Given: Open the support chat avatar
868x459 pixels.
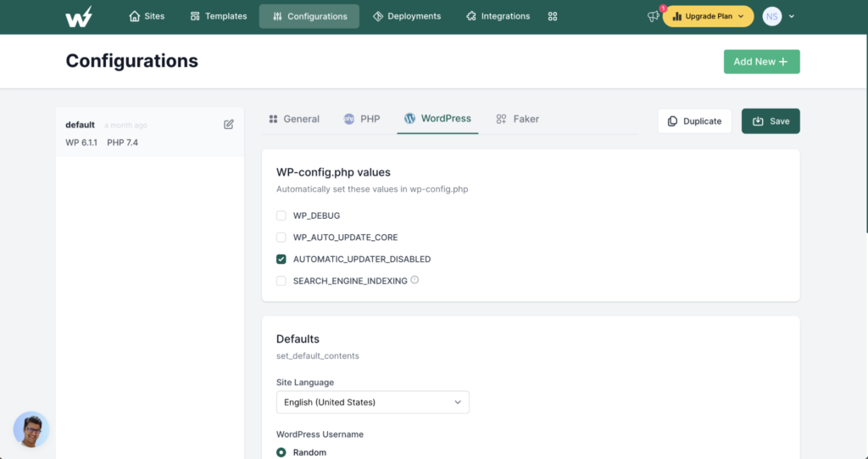Looking at the screenshot, I should [x=31, y=429].
